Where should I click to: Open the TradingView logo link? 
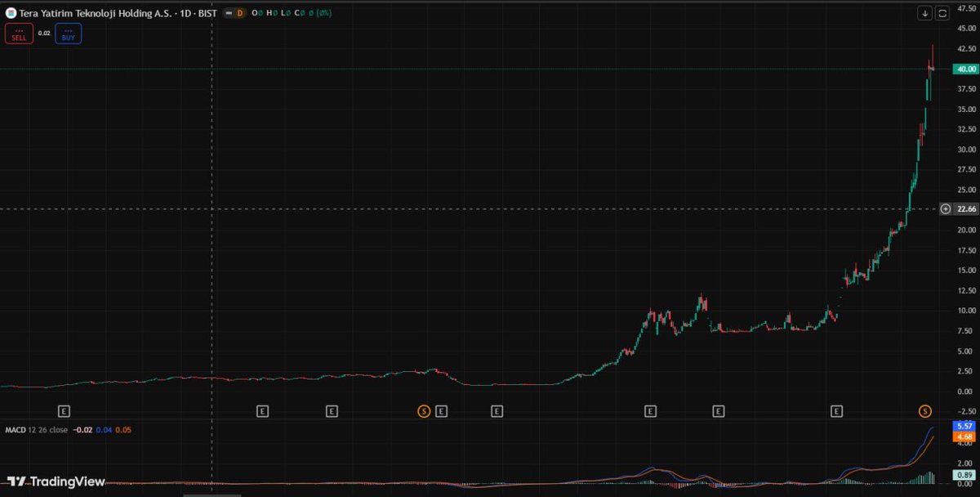[x=56, y=481]
